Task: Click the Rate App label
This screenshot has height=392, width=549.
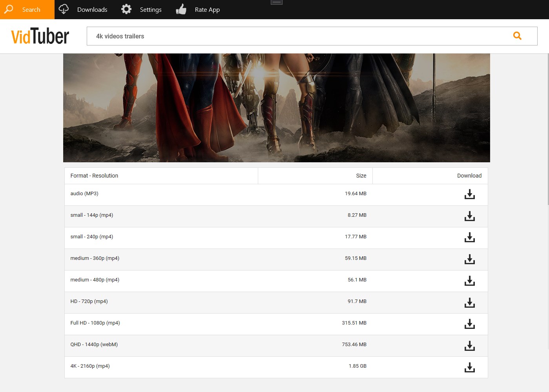Action: pyautogui.click(x=207, y=9)
